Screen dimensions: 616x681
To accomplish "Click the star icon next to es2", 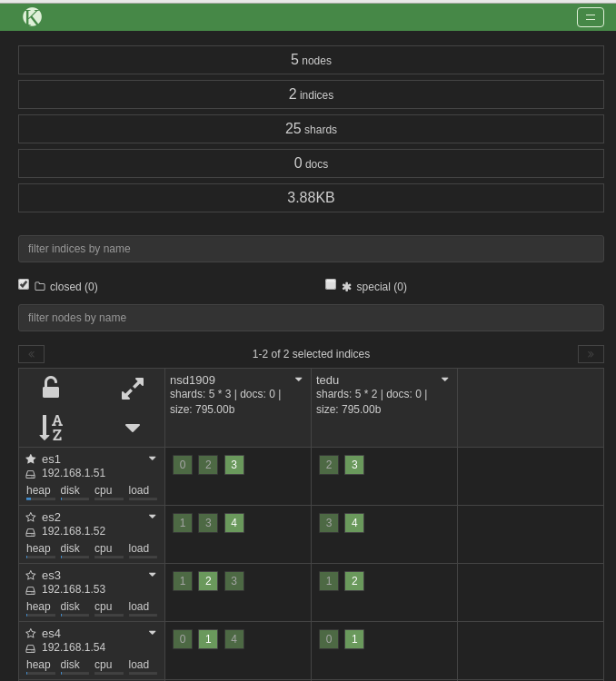I will [x=30, y=518].
